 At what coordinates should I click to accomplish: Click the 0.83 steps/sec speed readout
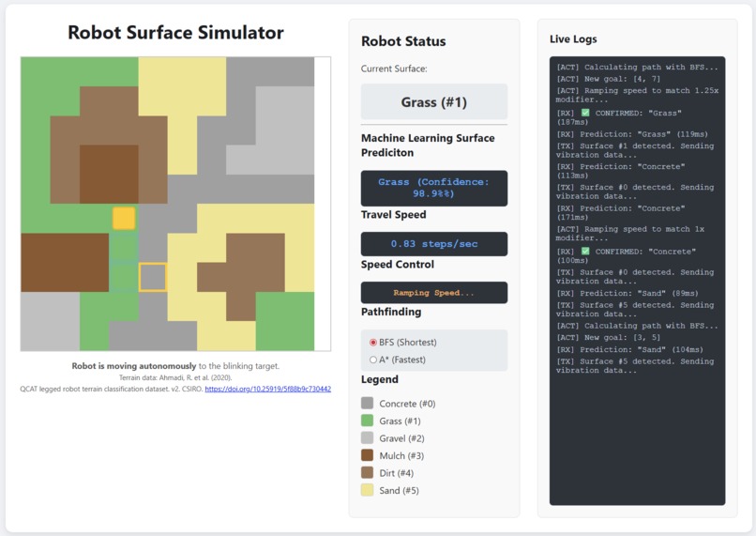(x=434, y=244)
